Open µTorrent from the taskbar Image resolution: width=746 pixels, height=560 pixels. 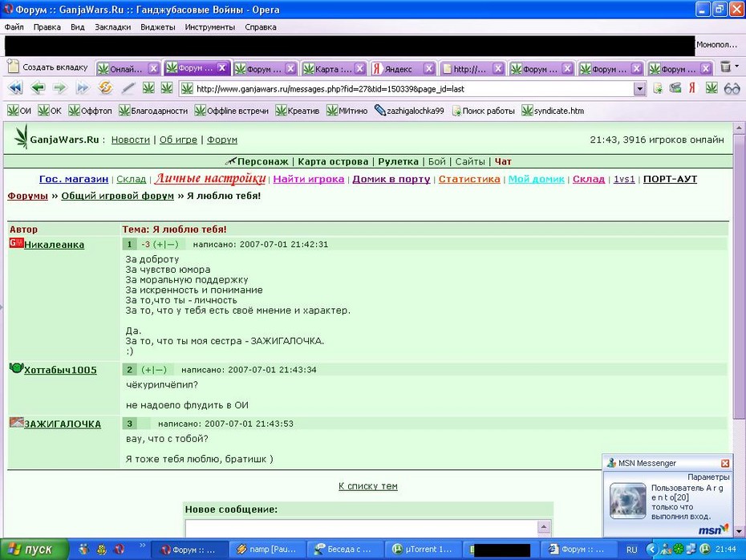click(423, 550)
